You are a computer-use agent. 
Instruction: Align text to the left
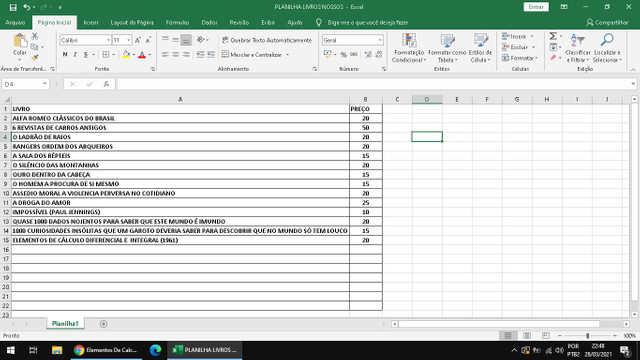(x=165, y=54)
